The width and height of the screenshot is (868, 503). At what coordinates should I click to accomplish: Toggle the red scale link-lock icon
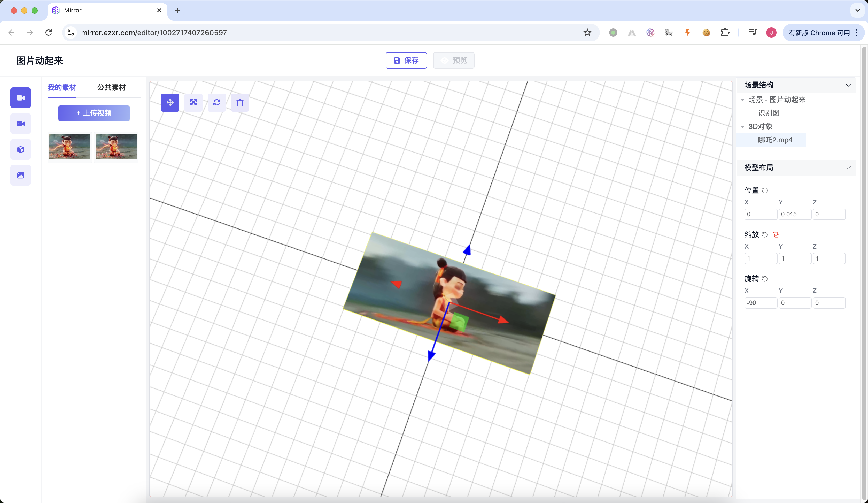(x=776, y=235)
